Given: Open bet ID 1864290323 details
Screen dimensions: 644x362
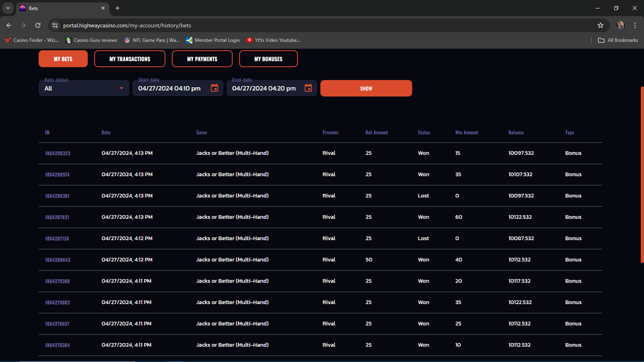Looking at the screenshot, I should pos(58,154).
